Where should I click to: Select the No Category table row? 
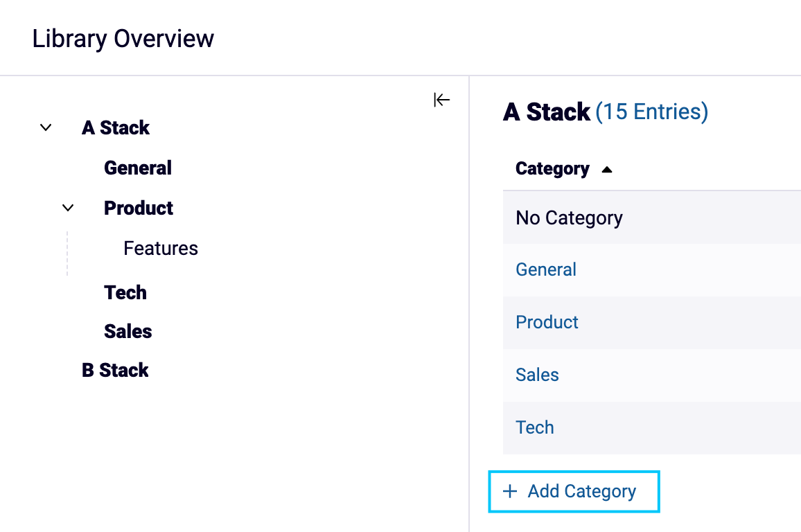click(569, 218)
